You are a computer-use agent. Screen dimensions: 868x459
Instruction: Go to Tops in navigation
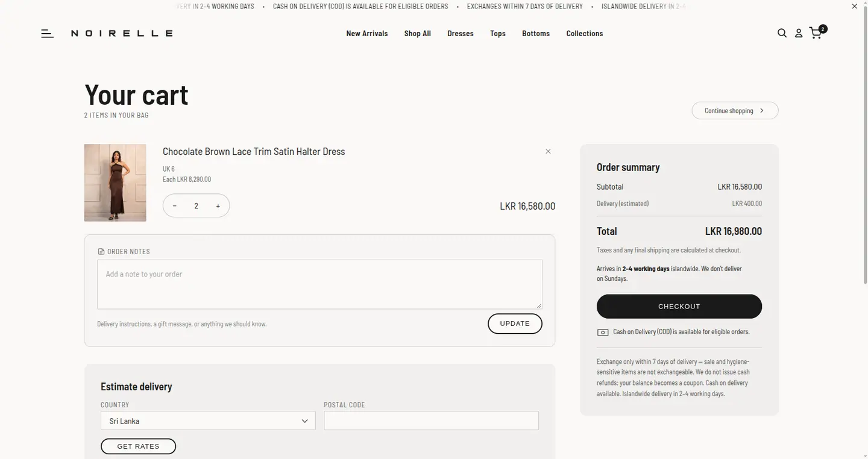pyautogui.click(x=498, y=34)
